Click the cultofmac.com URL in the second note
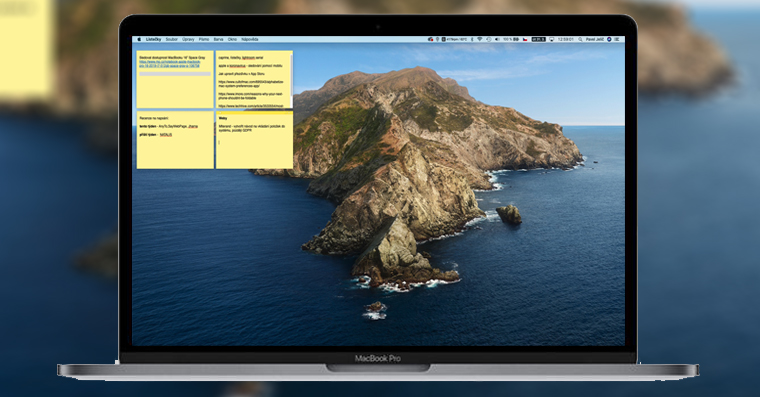Screen dimensions: 760x397 tap(251, 84)
